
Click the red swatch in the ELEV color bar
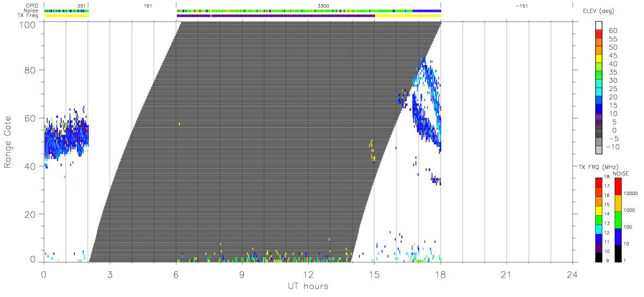(598, 34)
